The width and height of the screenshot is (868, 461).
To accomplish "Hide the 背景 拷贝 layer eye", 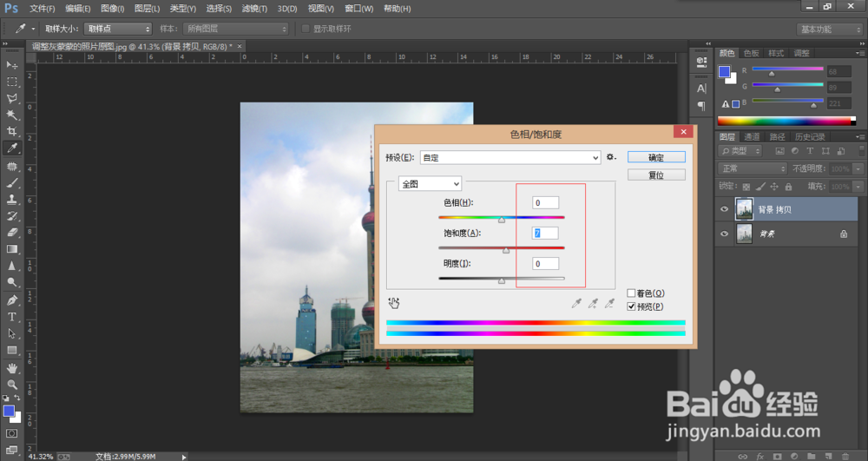I will coord(724,209).
